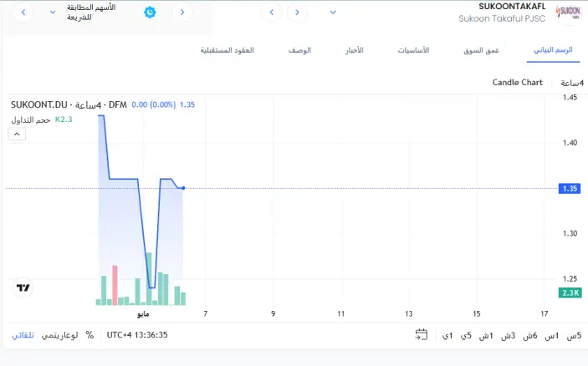
Task: Click the SUKOONT.DU symbol legend text
Action: click(x=39, y=105)
